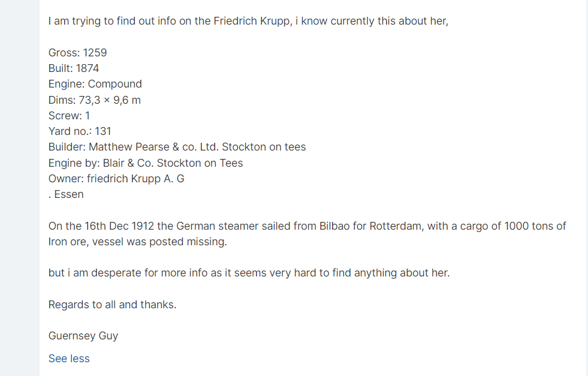Click the Yard no.: 131 line
Image resolution: width=588 pixels, height=376 pixels.
tap(80, 131)
